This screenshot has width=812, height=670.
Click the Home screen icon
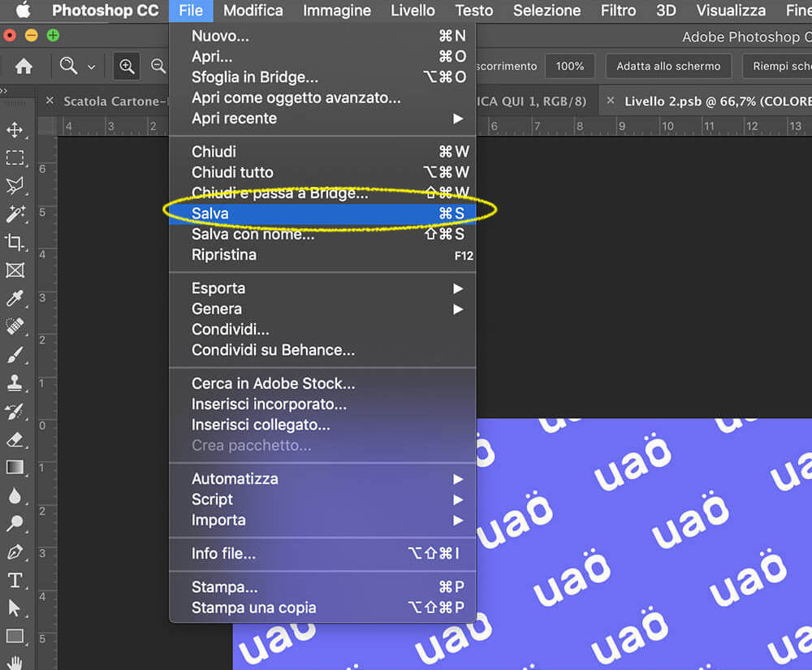(24, 67)
